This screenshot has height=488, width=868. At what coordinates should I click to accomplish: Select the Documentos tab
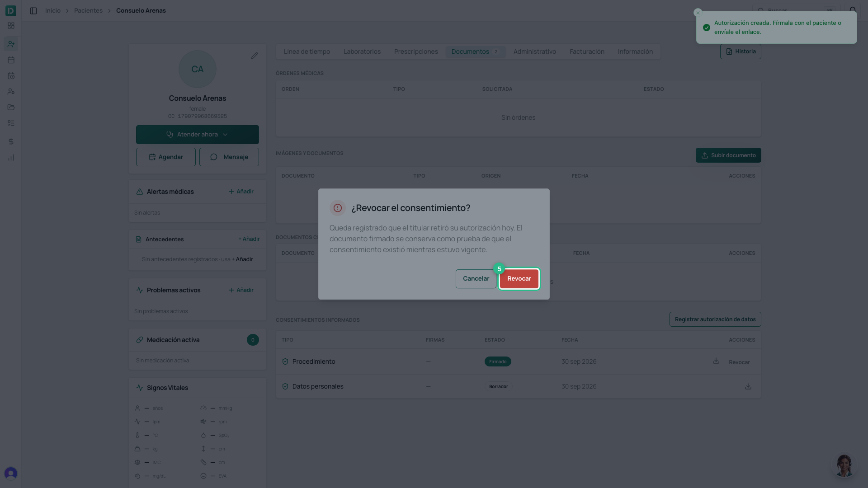475,52
